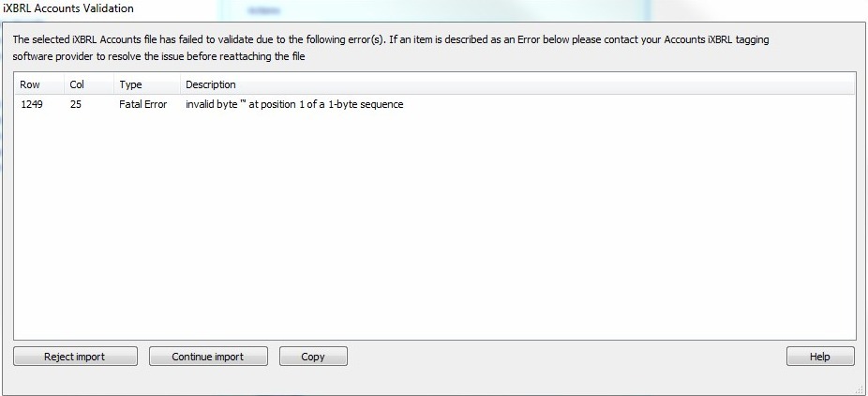Click the invalid byte error description
The width and height of the screenshot is (868, 396).
tap(294, 104)
